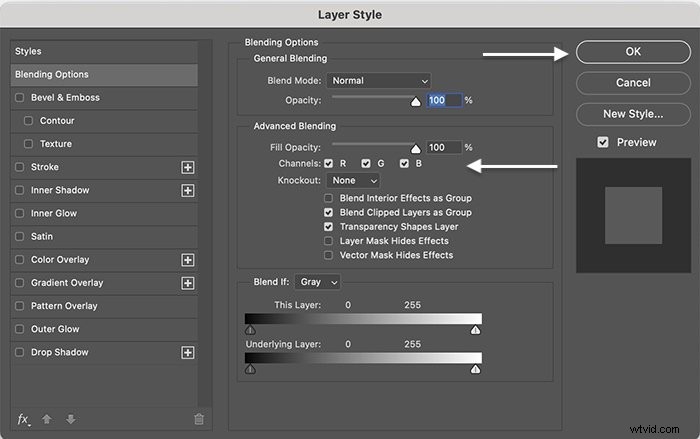This screenshot has width=700, height=439.
Task: Click the OK button
Action: pyautogui.click(x=633, y=52)
